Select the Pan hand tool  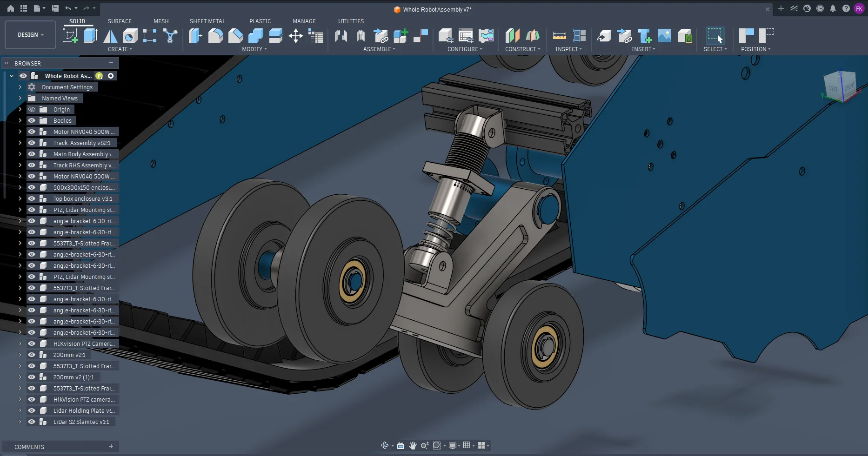point(413,445)
